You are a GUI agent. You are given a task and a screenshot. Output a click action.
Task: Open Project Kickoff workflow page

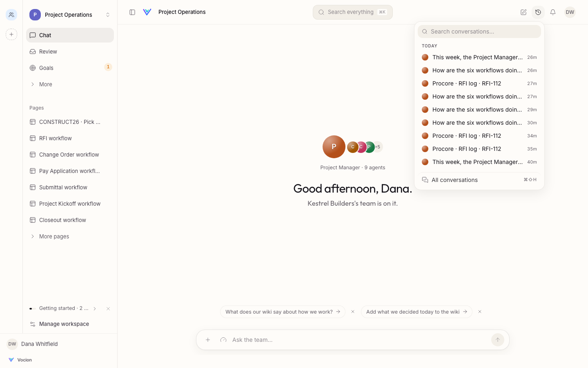click(x=70, y=204)
